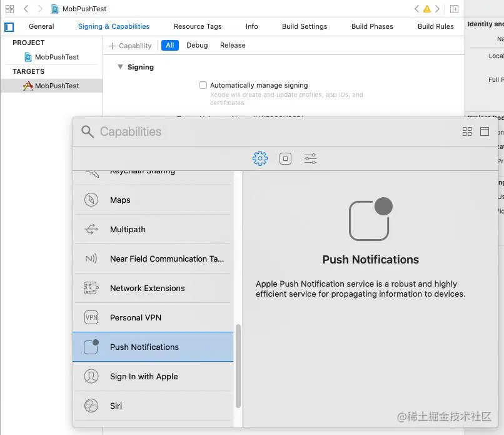Open the Build Settings tab
504x435 pixels.
point(305,26)
